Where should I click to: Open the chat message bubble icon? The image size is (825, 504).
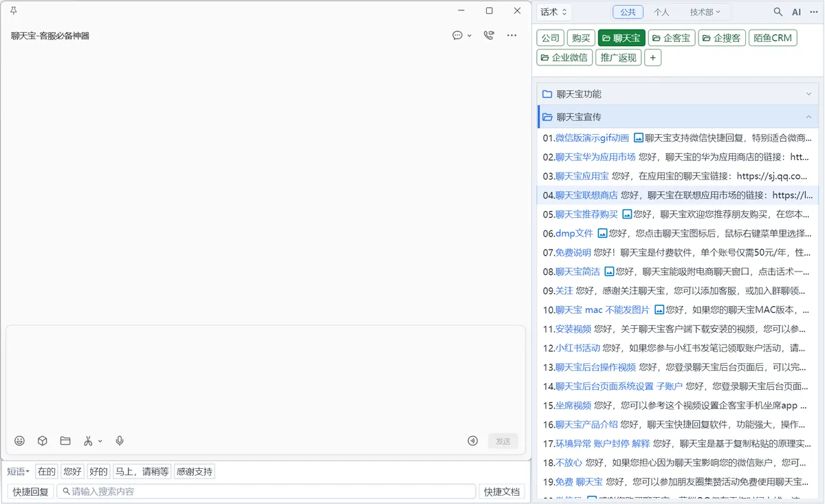tap(457, 35)
